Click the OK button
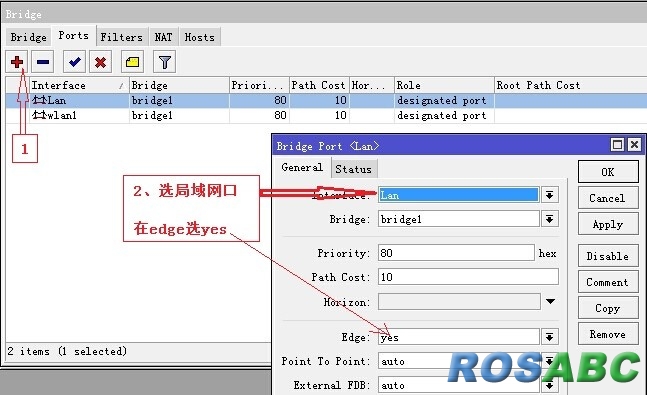This screenshot has width=647, height=395. tap(608, 172)
